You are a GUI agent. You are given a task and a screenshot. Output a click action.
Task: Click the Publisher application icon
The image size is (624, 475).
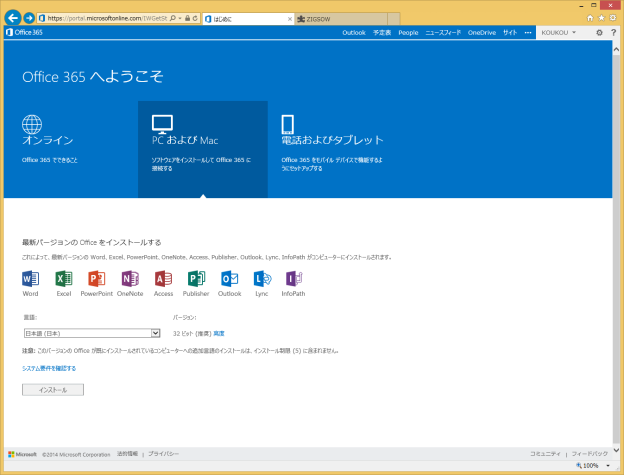click(196, 278)
